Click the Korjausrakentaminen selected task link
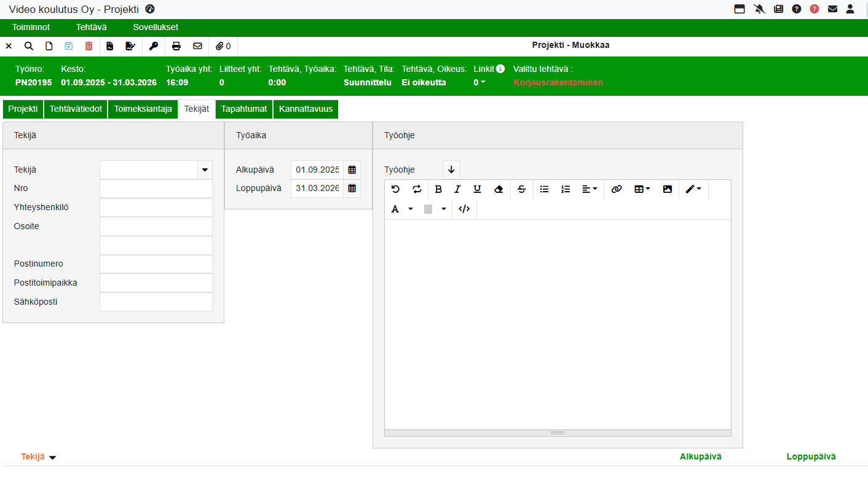 558,82
